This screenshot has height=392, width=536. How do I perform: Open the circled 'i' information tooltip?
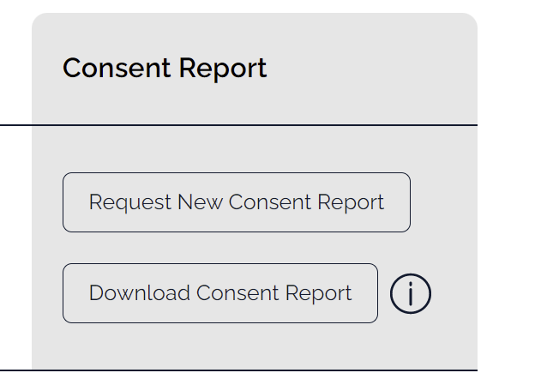click(411, 293)
